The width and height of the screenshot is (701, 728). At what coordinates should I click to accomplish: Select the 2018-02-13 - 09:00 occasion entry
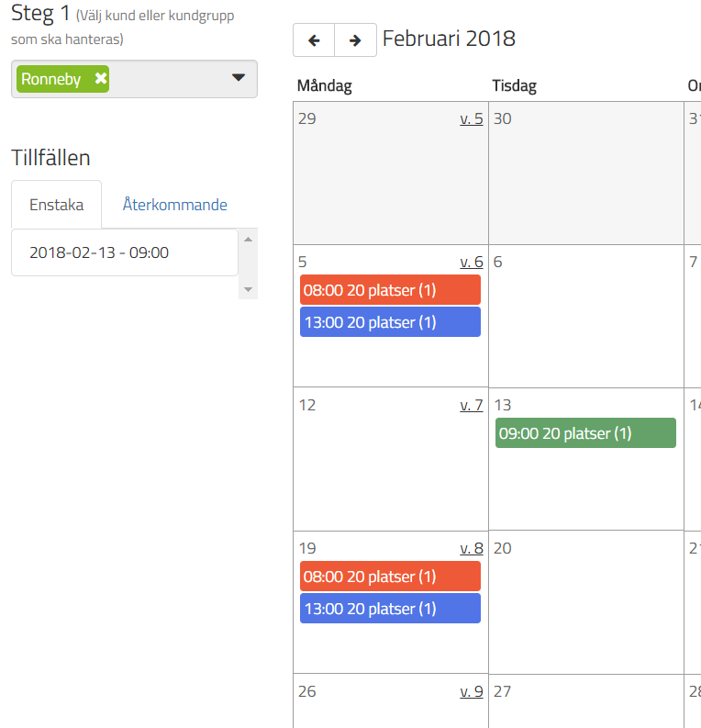99,252
